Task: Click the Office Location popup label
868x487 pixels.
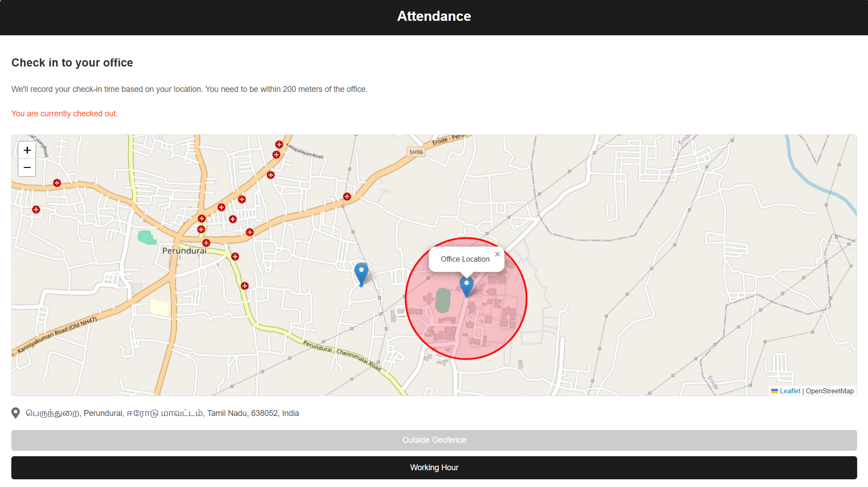Action: [465, 259]
